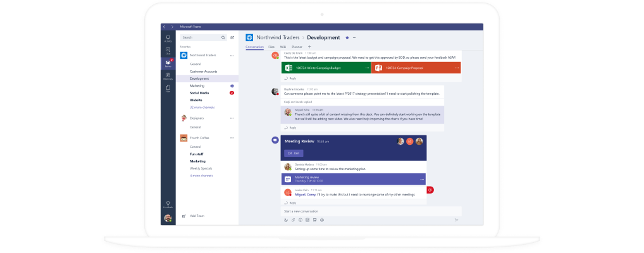Click the red unread badge on Social Media
This screenshot has width=644, height=253.
(232, 93)
